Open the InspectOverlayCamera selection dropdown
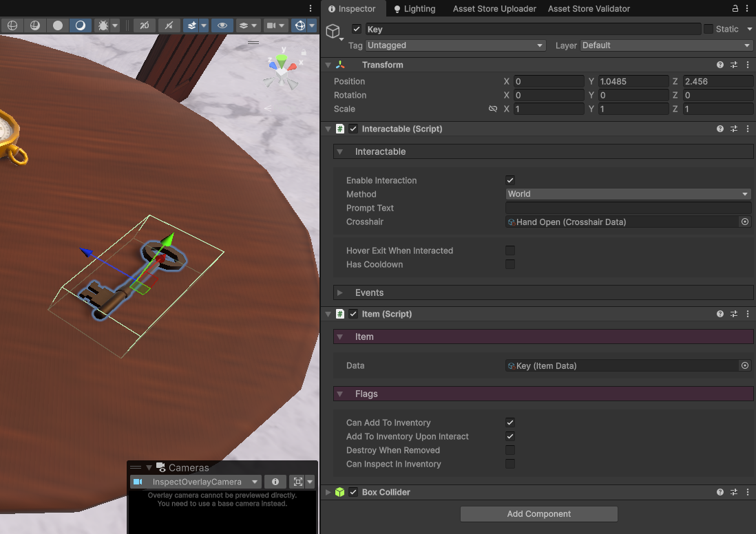Screen dimensions: 756x534 (x=196, y=482)
